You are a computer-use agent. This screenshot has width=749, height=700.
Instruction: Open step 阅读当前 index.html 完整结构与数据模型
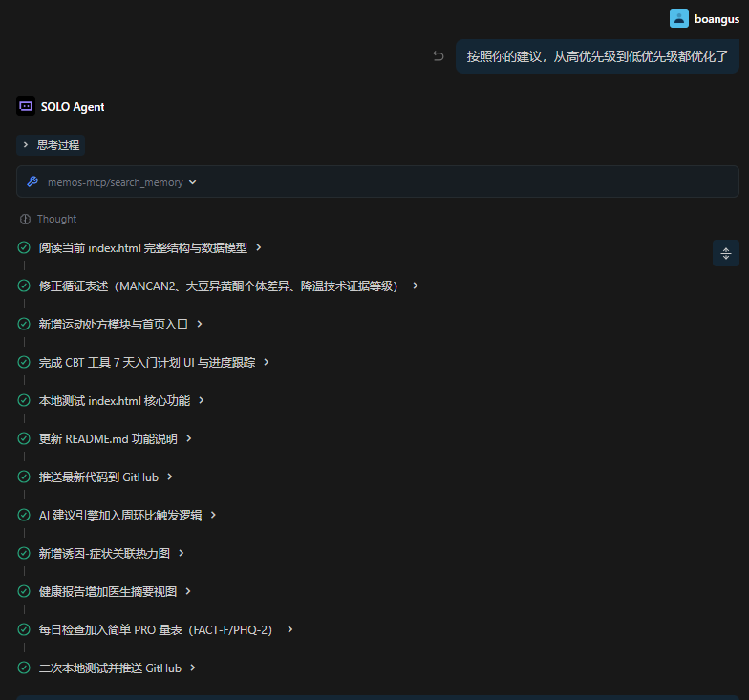click(x=143, y=248)
